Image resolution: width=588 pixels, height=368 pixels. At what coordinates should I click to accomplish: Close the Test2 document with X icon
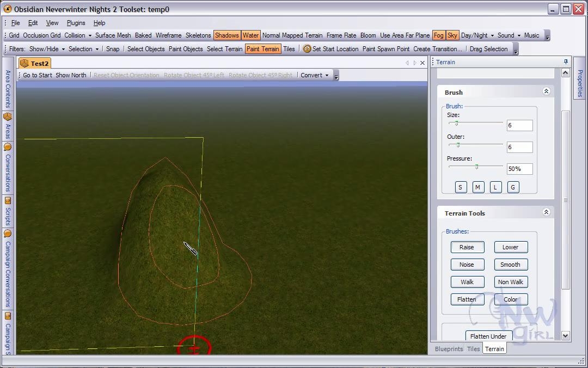pos(422,63)
